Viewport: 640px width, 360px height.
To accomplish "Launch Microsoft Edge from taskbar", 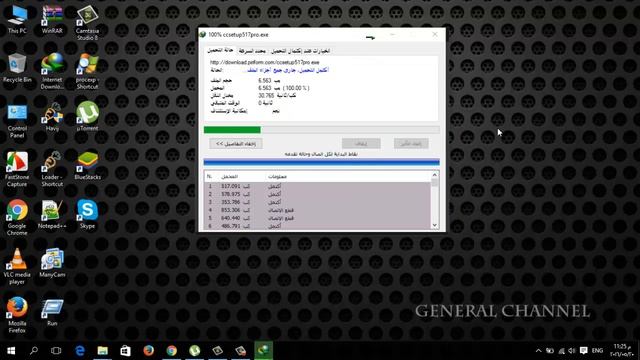I will click(x=80, y=351).
